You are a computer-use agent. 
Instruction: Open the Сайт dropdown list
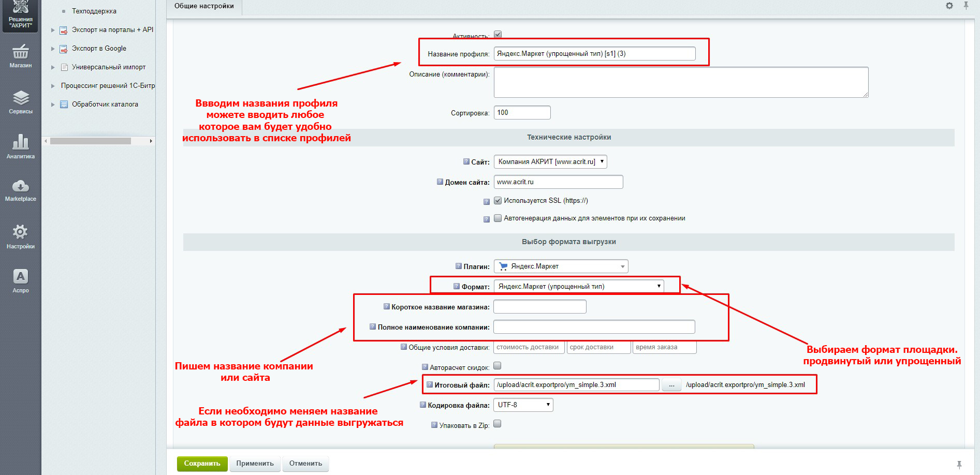550,162
